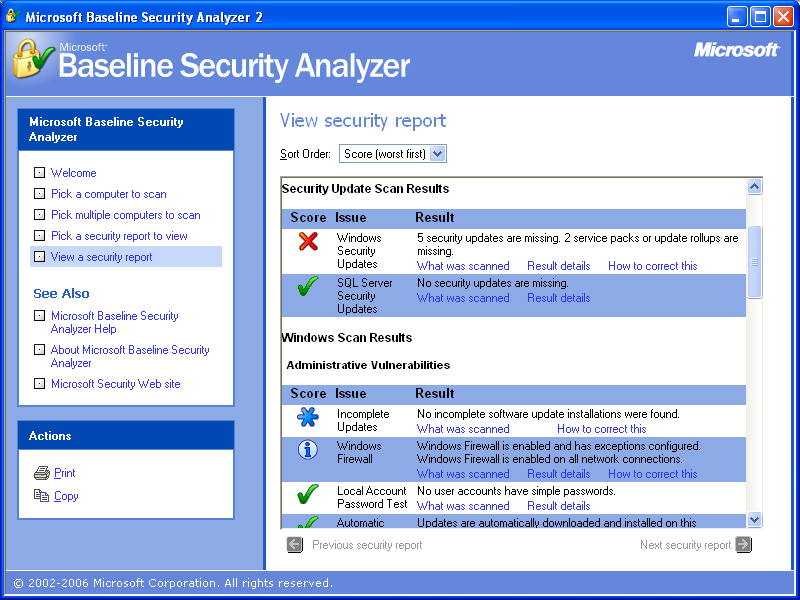Viewport: 800px width, 600px height.
Task: Click the bullet icon beside About Microsoft Baseline Security Analyzer
Action: (x=39, y=350)
